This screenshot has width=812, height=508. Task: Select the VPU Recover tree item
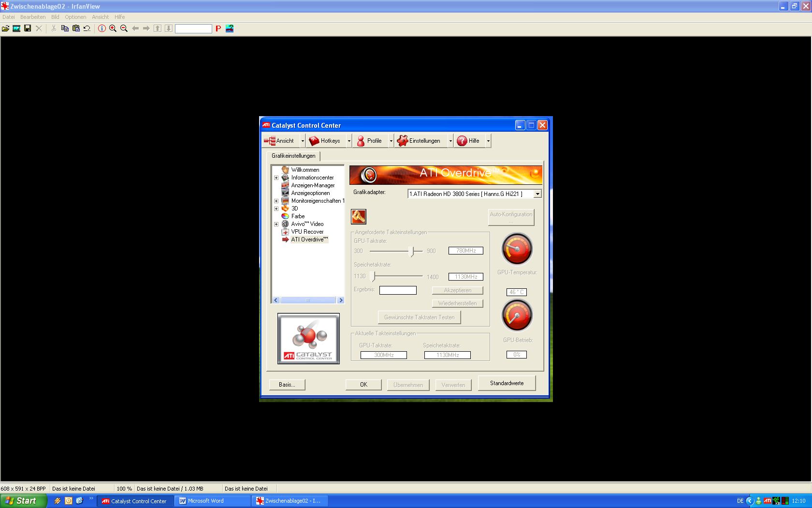307,232
